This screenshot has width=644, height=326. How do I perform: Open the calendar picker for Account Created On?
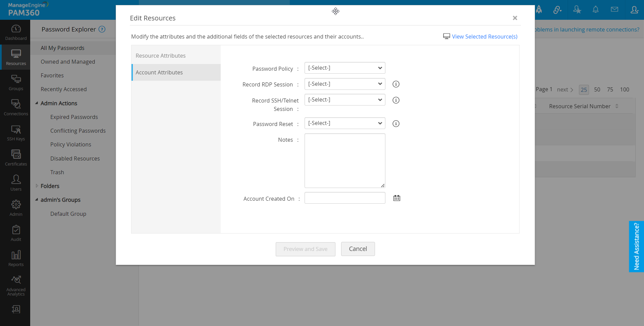pyautogui.click(x=397, y=198)
